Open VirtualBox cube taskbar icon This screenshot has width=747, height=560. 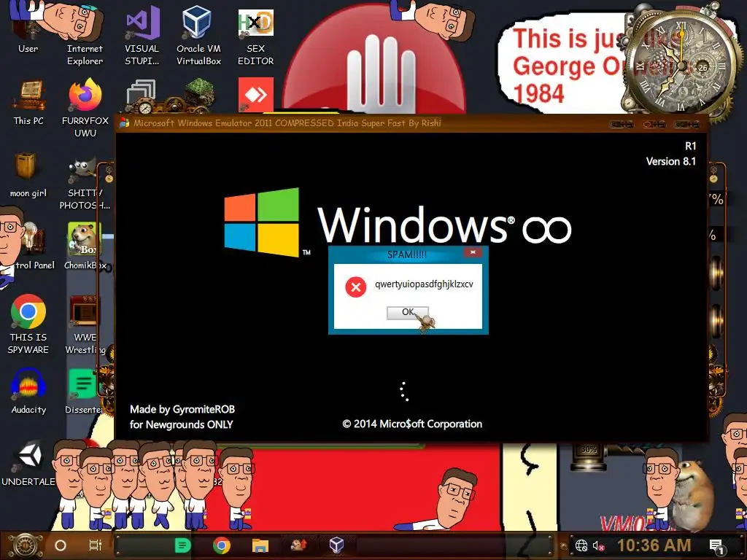(337, 545)
